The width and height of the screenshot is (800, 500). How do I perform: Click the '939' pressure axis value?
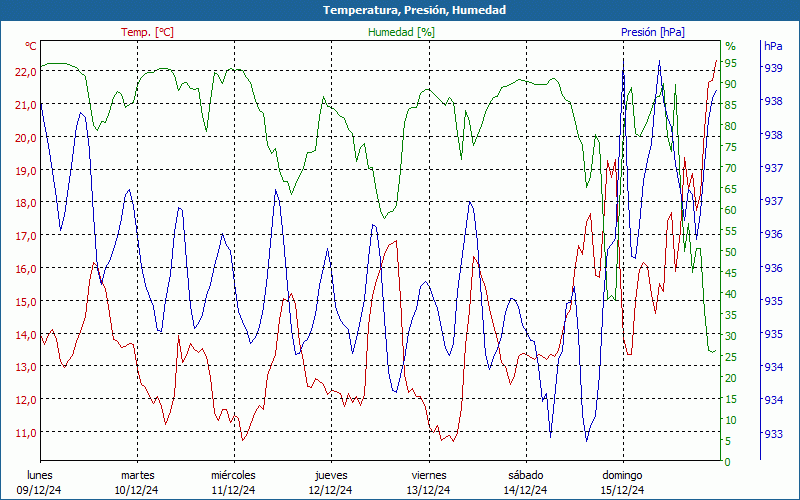point(773,68)
